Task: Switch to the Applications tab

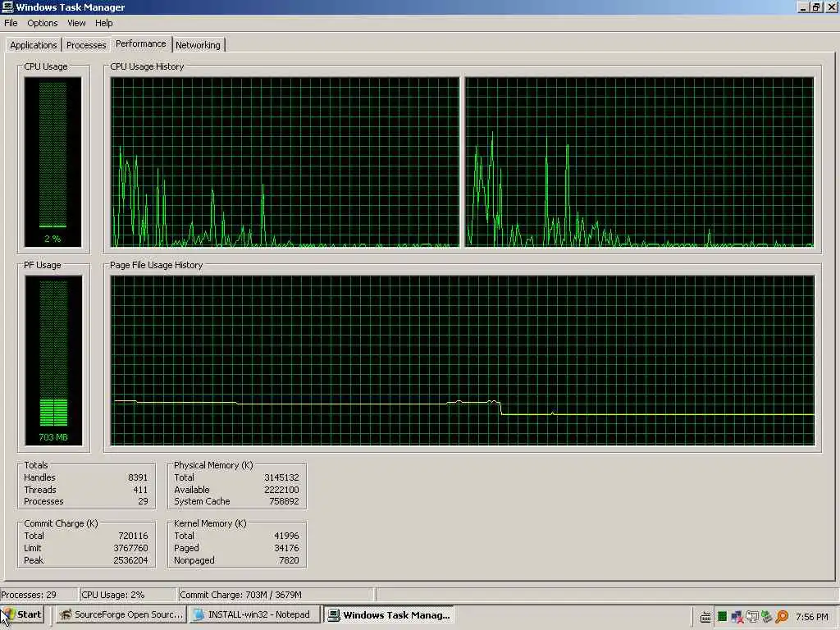Action: 33,45
